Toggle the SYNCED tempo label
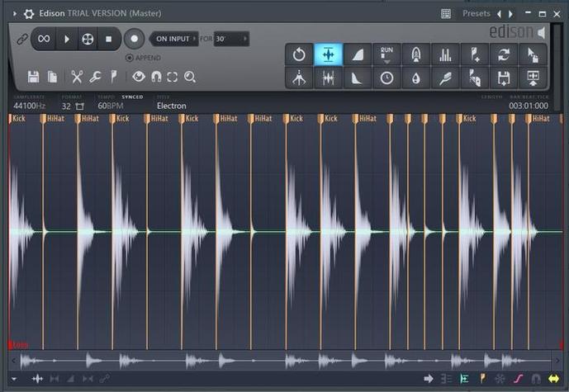The height and width of the screenshot is (392, 569). coord(132,97)
